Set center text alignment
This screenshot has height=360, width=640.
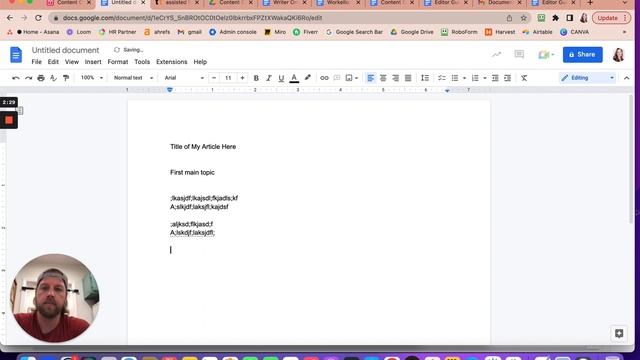point(383,78)
